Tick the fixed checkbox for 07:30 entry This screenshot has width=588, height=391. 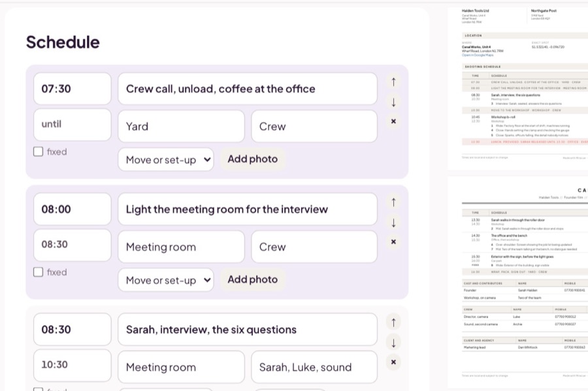(x=39, y=151)
